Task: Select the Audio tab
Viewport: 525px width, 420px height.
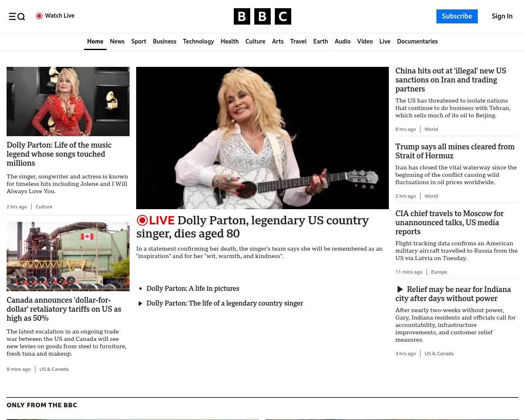Action: (342, 41)
